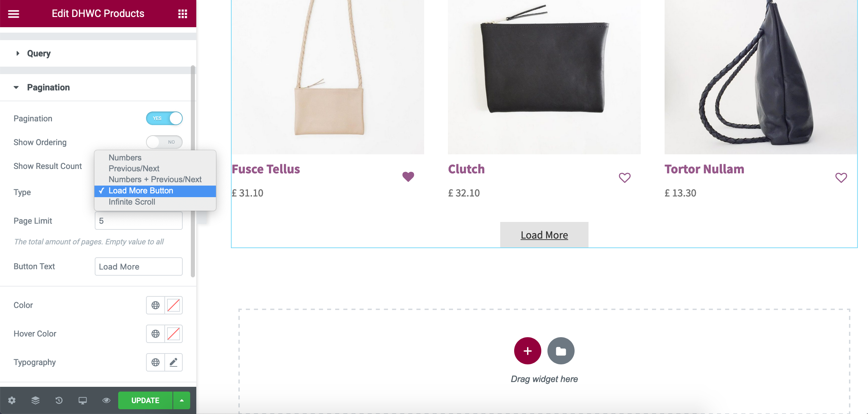Click the Page Limit input field
Image resolution: width=868 pixels, height=414 pixels.
tap(139, 221)
